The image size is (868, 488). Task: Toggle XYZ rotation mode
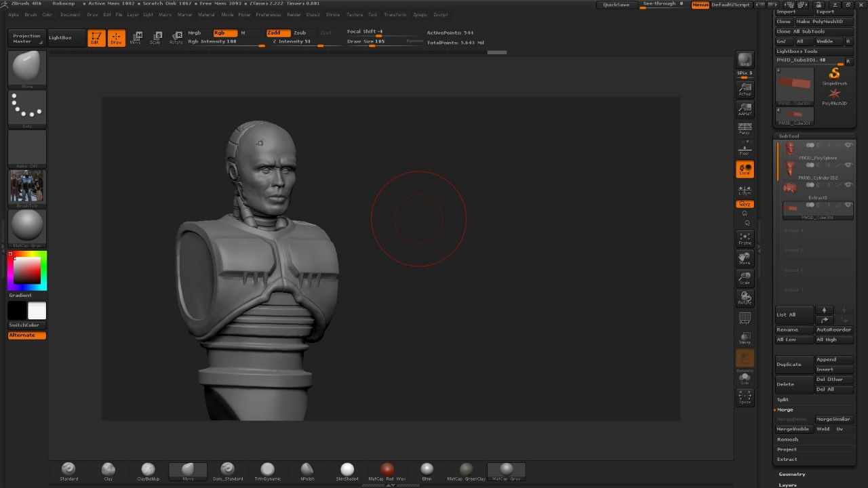click(745, 204)
